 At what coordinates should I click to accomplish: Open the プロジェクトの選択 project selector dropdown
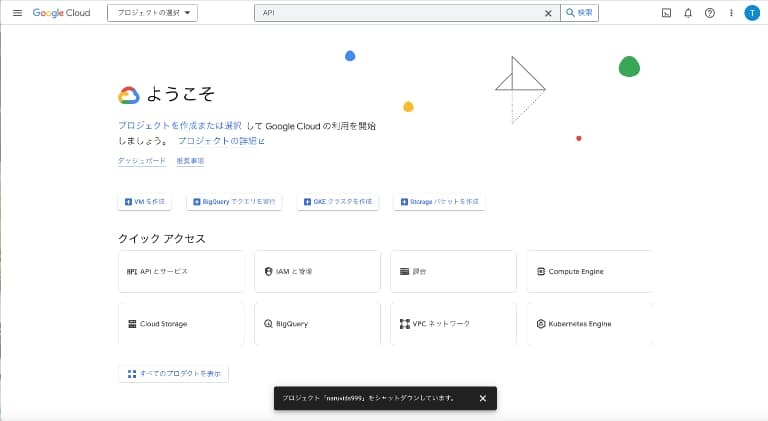pyautogui.click(x=152, y=13)
